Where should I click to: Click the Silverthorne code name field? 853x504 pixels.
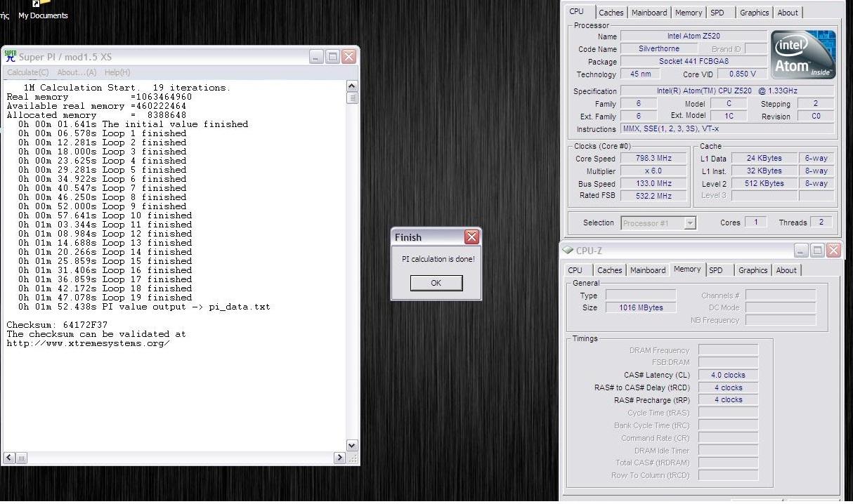pos(659,48)
